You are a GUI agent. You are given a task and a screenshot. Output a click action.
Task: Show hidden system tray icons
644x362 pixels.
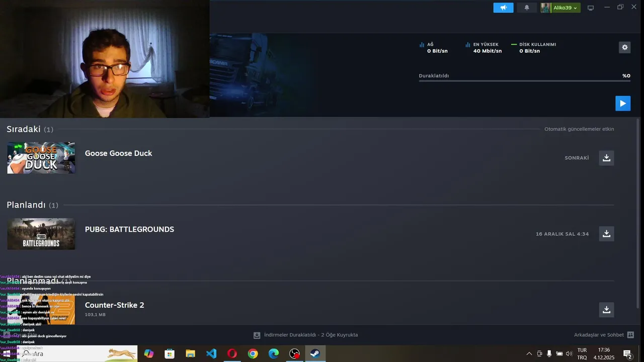[529, 354]
